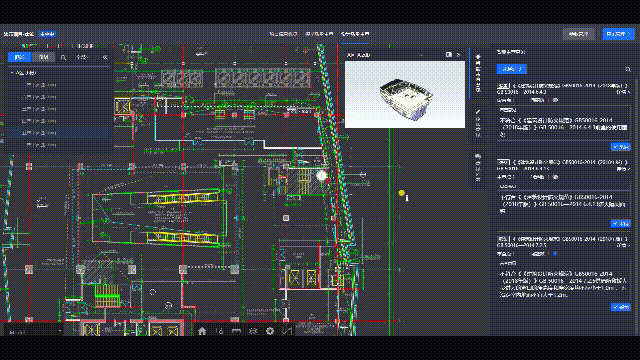Screen dimensions: 640x360
Task: Click the blue filter button in review panel
Action: pos(511,69)
